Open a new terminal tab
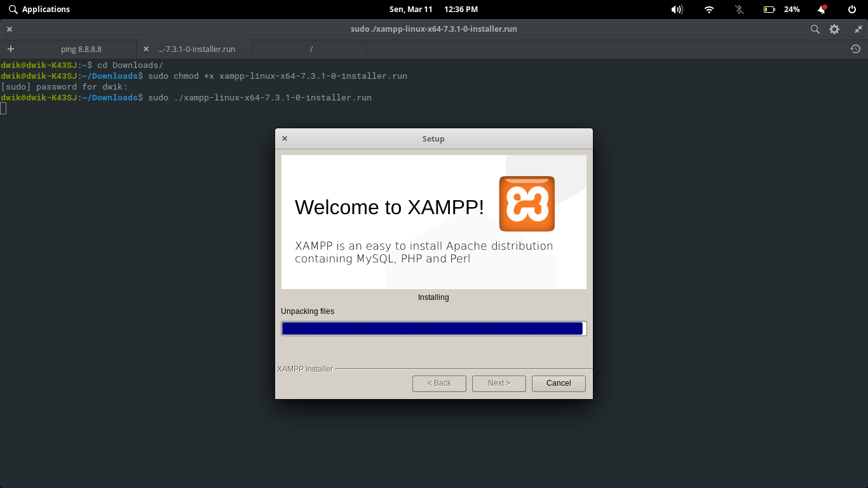 coord(10,48)
